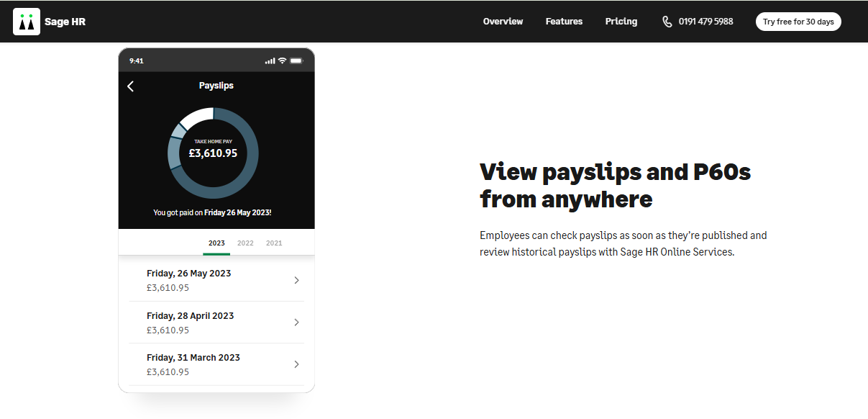Click the paragraph about Sage HR Online Services

623,244
